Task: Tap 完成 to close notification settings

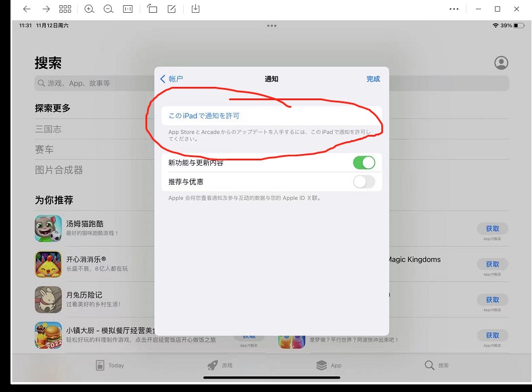Action: pos(373,79)
